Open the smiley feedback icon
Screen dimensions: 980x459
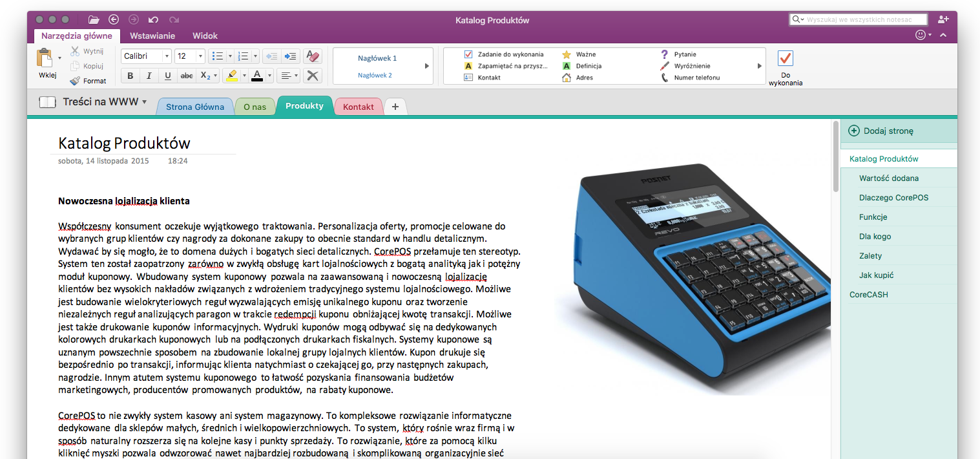(x=921, y=35)
